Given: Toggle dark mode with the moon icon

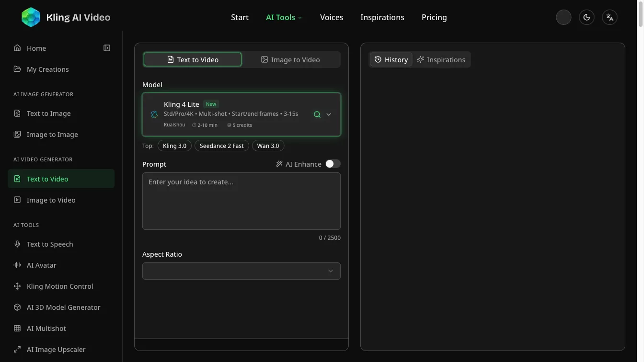Looking at the screenshot, I should pyautogui.click(x=586, y=17).
